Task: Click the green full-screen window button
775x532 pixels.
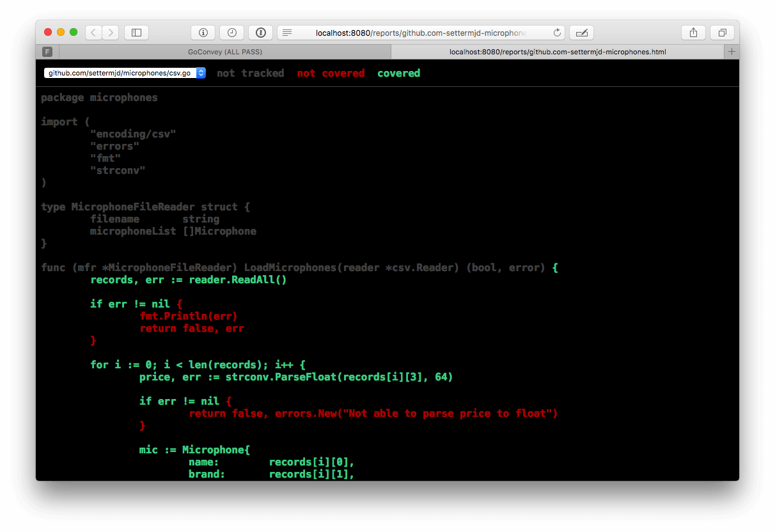Action: (74, 33)
